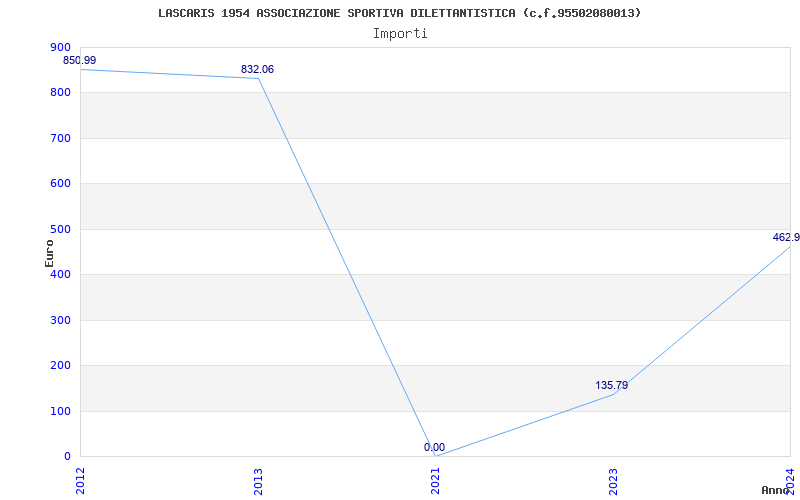The width and height of the screenshot is (800, 500).
Task: Click the 100 y-axis tick label
Action: point(60,411)
